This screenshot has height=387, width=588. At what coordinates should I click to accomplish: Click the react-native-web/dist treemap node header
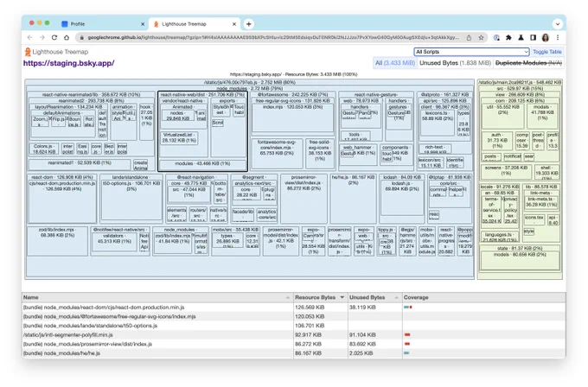202,95
